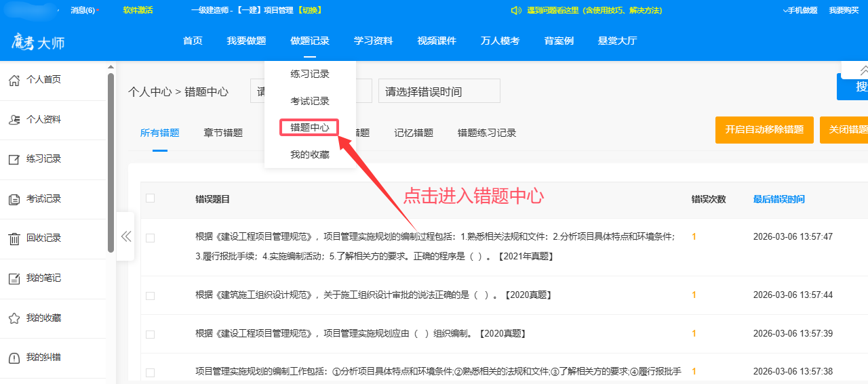Click the document icon for 考试记录 in sidebar
The width and height of the screenshot is (868, 384).
[x=14, y=199]
